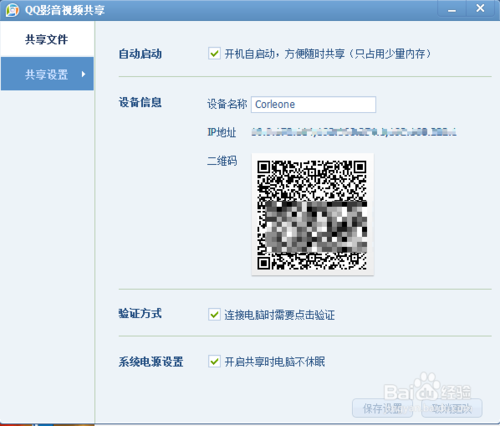500x426 pixels.
Task: Switch to the 共享文件 tab
Action: (x=47, y=39)
